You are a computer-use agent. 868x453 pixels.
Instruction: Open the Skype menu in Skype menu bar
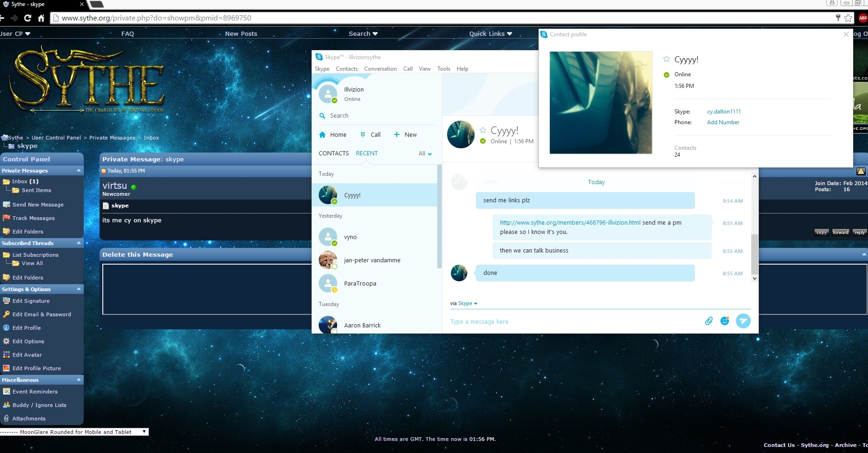point(322,69)
